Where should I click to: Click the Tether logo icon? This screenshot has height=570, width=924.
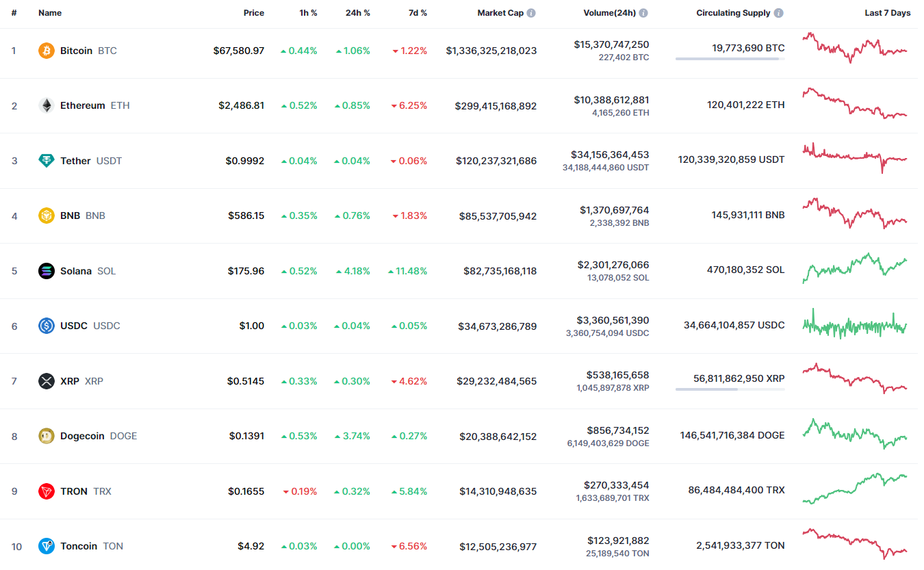47,161
